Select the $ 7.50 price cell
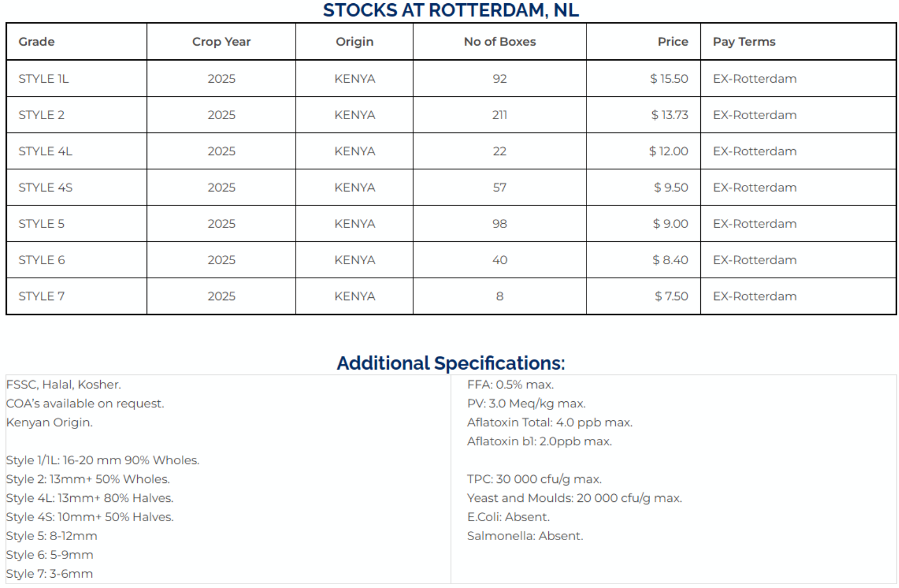 point(644,296)
